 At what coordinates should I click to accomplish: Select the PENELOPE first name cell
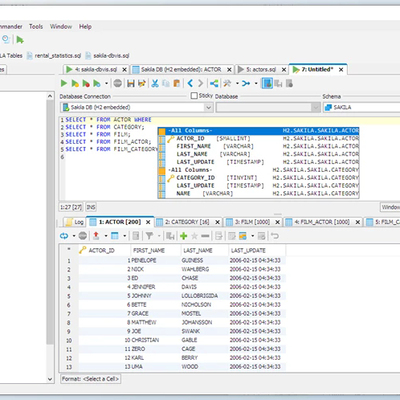pos(156,260)
